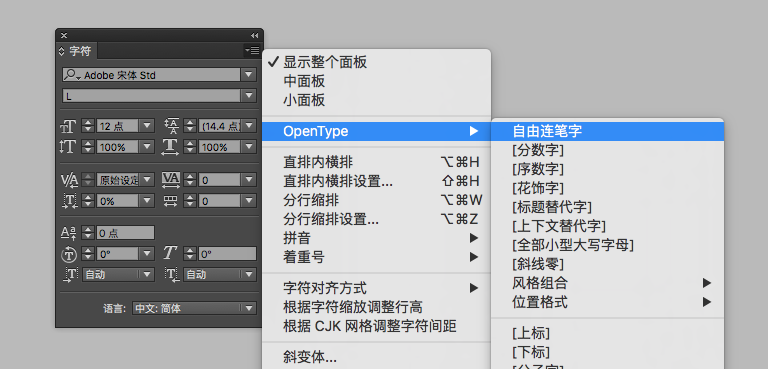This screenshot has width=768, height=369.
Task: Expand the 字符对齐方式 submenu
Action: (x=376, y=288)
